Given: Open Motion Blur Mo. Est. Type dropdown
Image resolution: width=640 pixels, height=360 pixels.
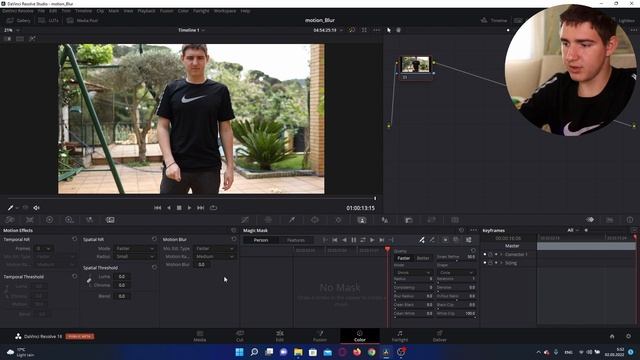Looking at the screenshot, I should (214, 248).
